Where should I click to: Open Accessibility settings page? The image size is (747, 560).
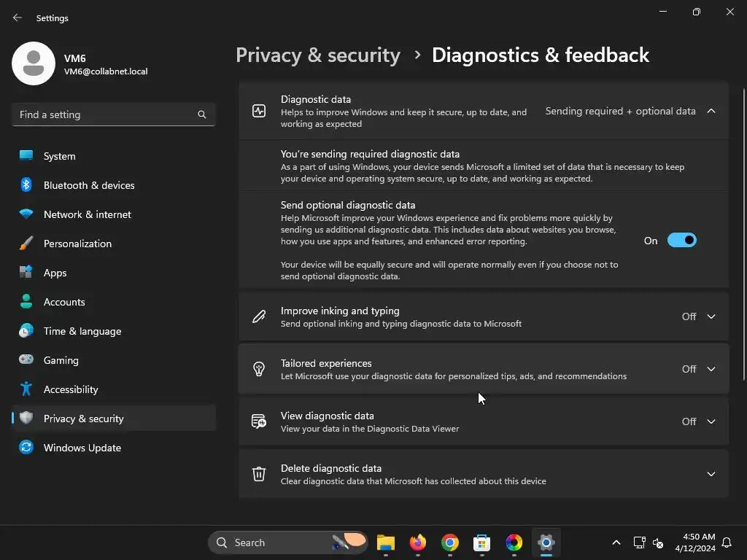point(114,389)
